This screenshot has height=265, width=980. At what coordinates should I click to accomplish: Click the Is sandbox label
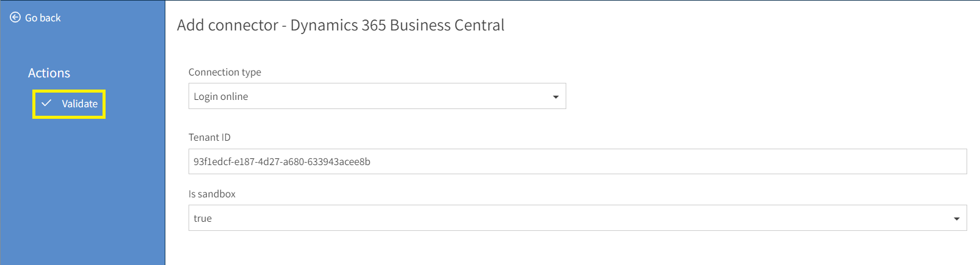coord(212,194)
